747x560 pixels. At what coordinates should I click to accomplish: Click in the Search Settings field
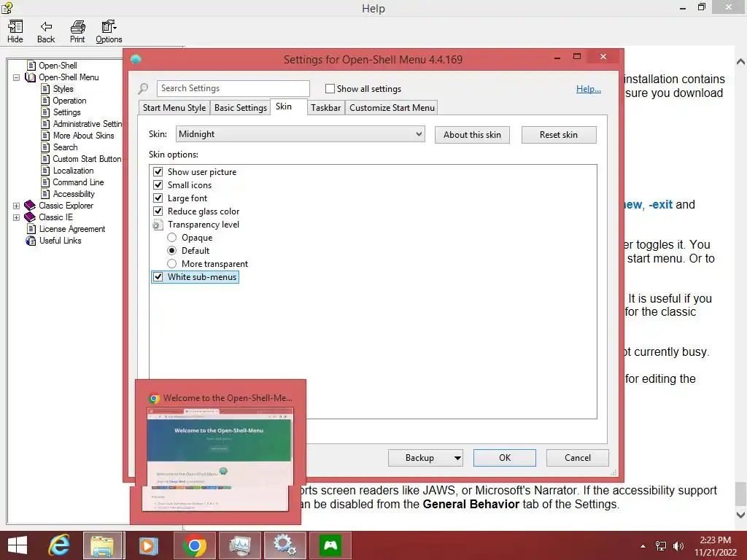pyautogui.click(x=233, y=88)
